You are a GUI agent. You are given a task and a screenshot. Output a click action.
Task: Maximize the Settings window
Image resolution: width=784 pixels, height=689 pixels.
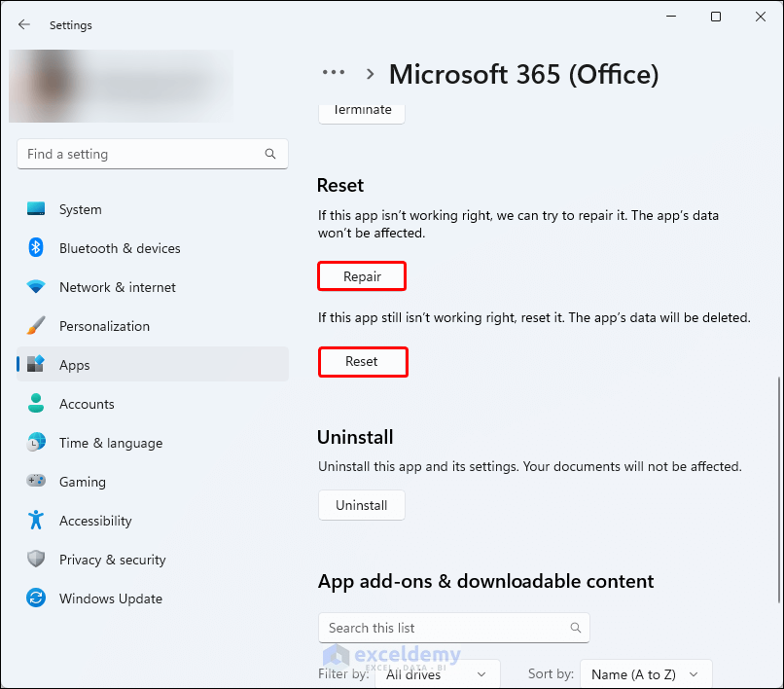pos(716,17)
